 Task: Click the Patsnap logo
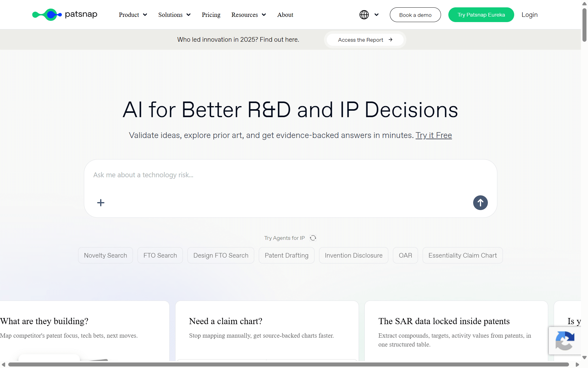click(x=65, y=14)
